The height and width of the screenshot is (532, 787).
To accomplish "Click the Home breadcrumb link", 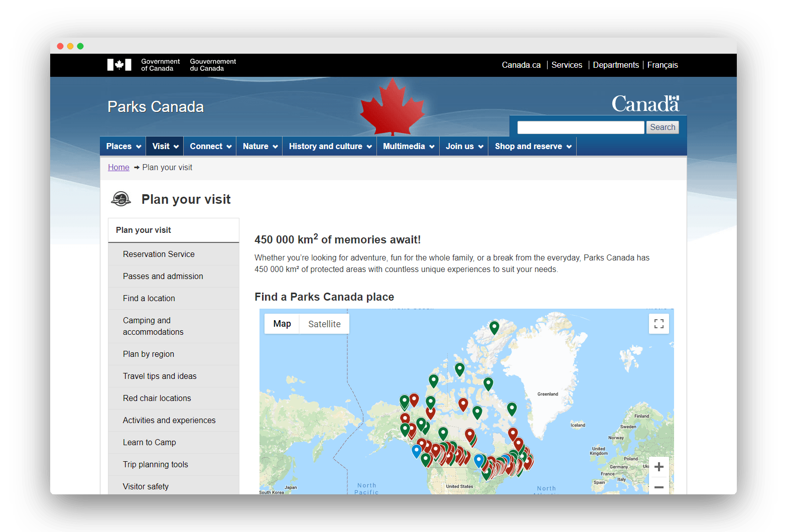I will click(x=118, y=167).
